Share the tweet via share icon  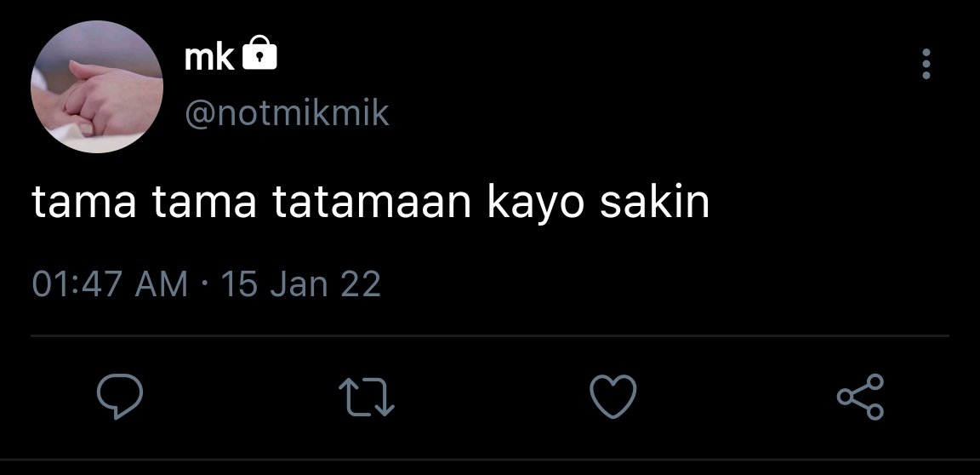pos(861,396)
